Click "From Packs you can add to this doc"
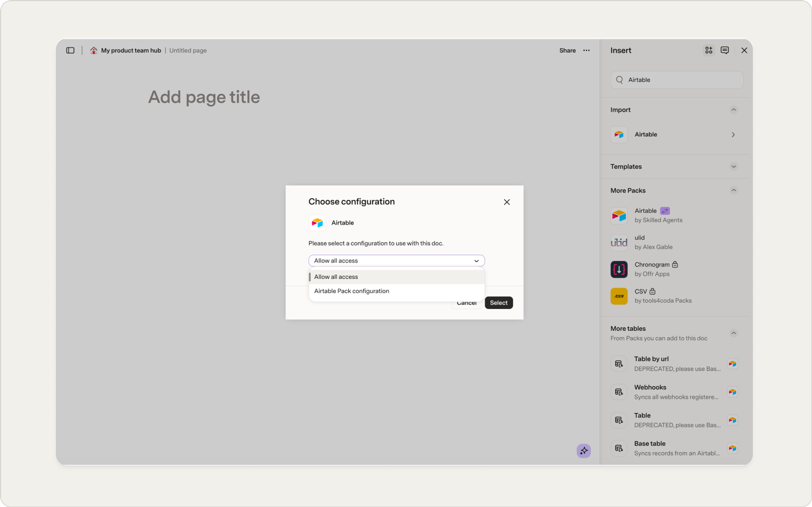This screenshot has width=812, height=507. (x=659, y=338)
